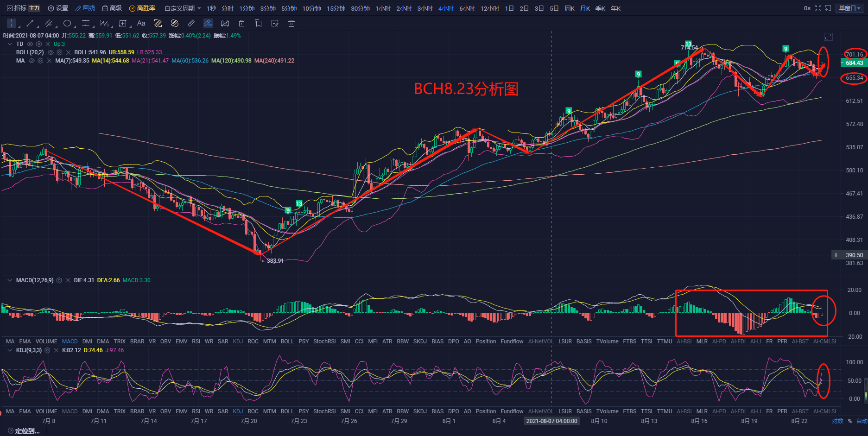The height and width of the screenshot is (436, 868).
Task: Click the ruler measurement icon
Action: pos(191,23)
